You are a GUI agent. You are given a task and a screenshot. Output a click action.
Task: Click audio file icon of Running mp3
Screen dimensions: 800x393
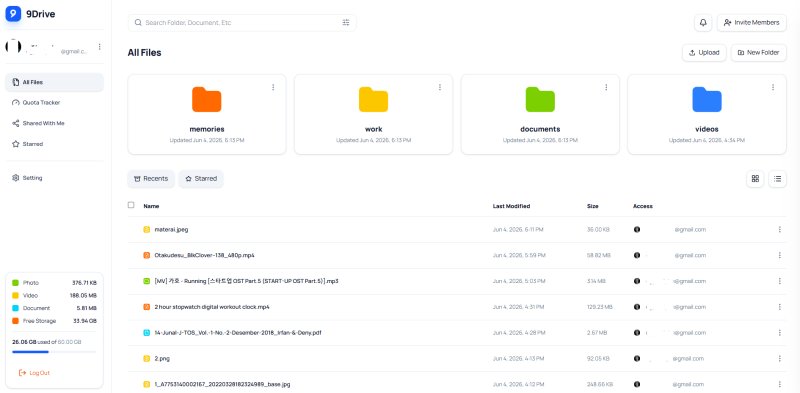(x=146, y=281)
